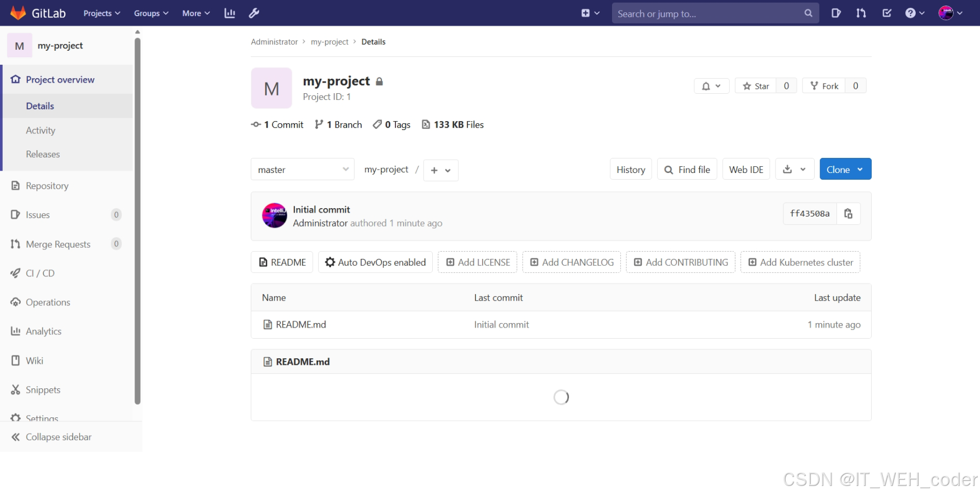
Task: Open the 0 Tags stat link
Action: pyautogui.click(x=391, y=125)
